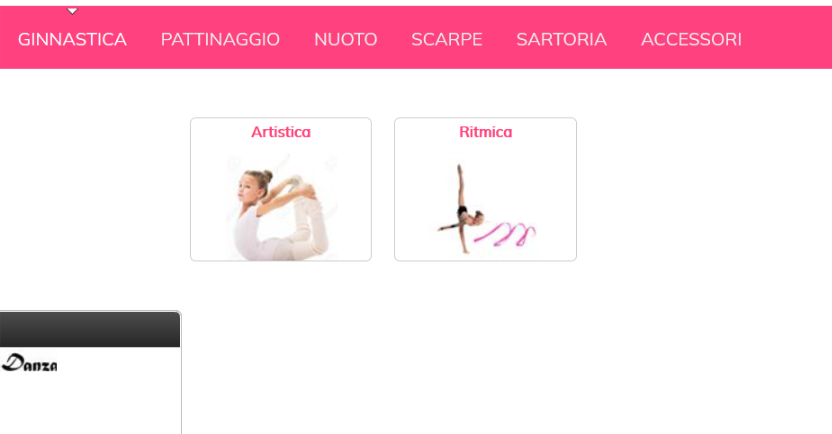Image resolution: width=832 pixels, height=434 pixels.
Task: Browse the ACCESSORI category
Action: tap(691, 39)
